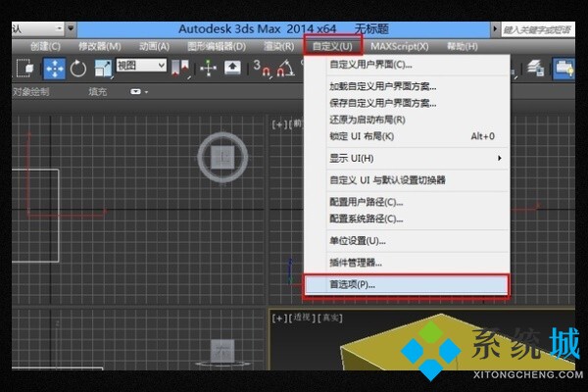
Task: Open the 创建(C) menu
Action: pos(45,46)
